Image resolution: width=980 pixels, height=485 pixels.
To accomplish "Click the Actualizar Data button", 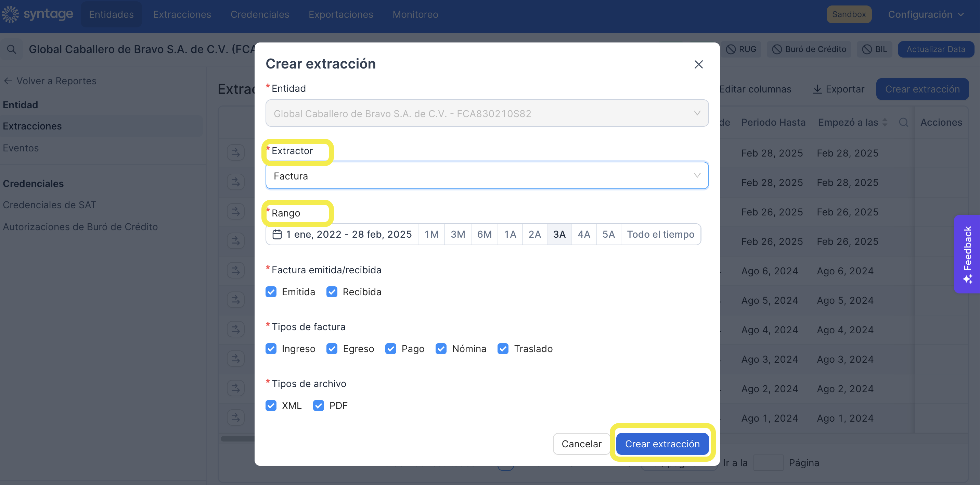I will point(936,49).
